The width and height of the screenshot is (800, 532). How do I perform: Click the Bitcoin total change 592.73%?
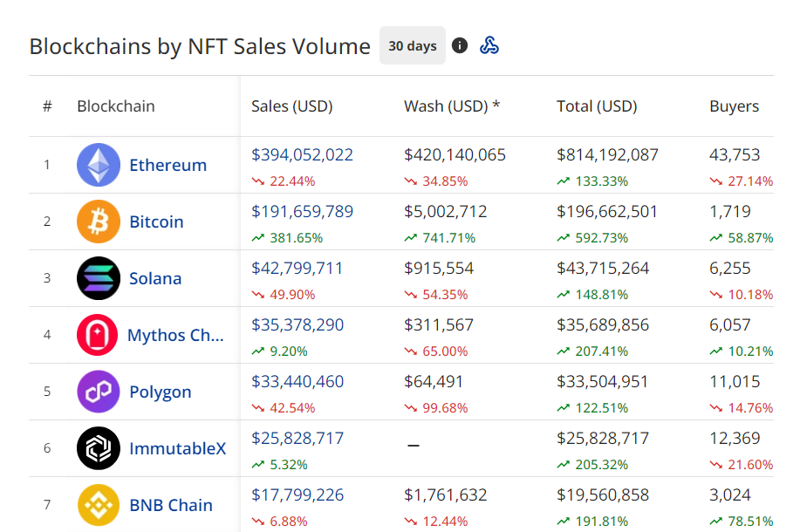592,238
